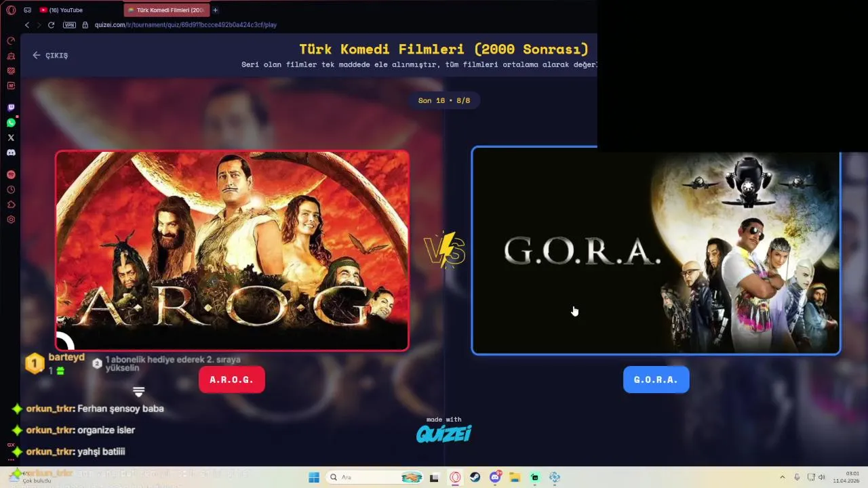This screenshot has width=868, height=488.
Task: Click the bartetyd username in overlay
Action: coord(66,357)
